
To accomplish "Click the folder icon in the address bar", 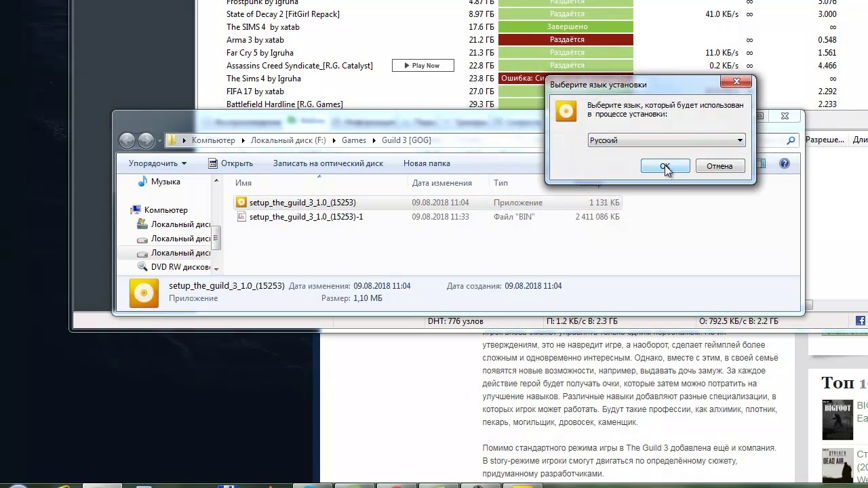I will (172, 140).
